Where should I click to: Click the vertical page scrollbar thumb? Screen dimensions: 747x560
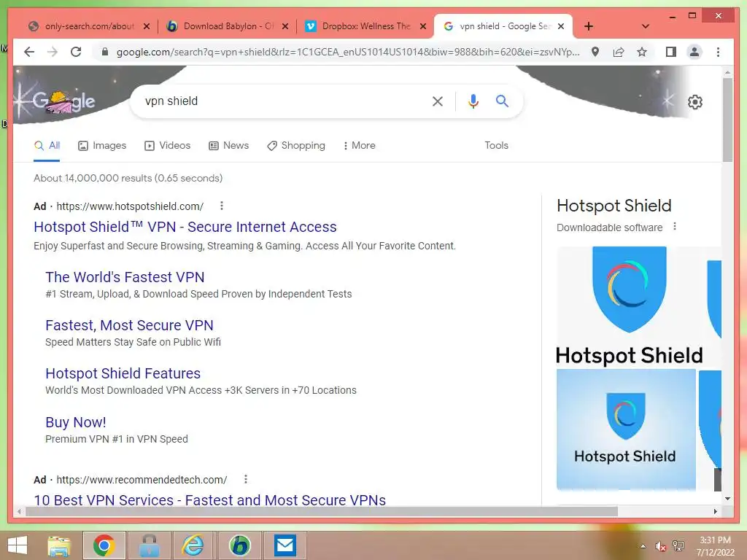tap(727, 119)
